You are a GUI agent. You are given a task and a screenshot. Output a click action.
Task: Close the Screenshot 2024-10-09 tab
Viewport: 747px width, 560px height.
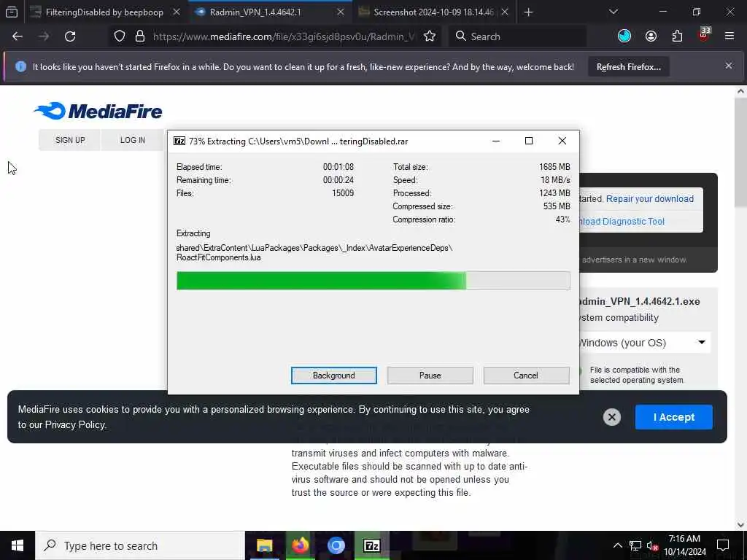[x=505, y=12]
